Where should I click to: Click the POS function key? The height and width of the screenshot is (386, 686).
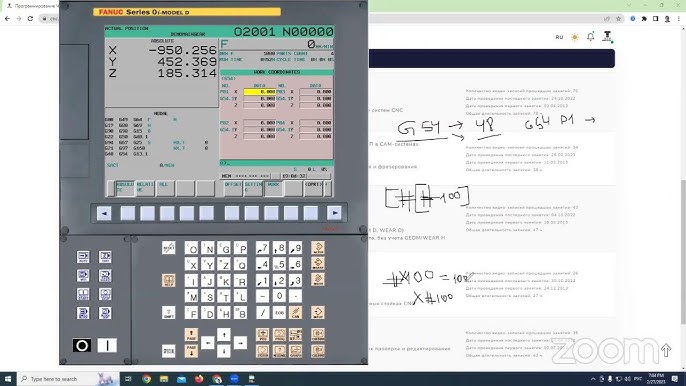(262, 335)
